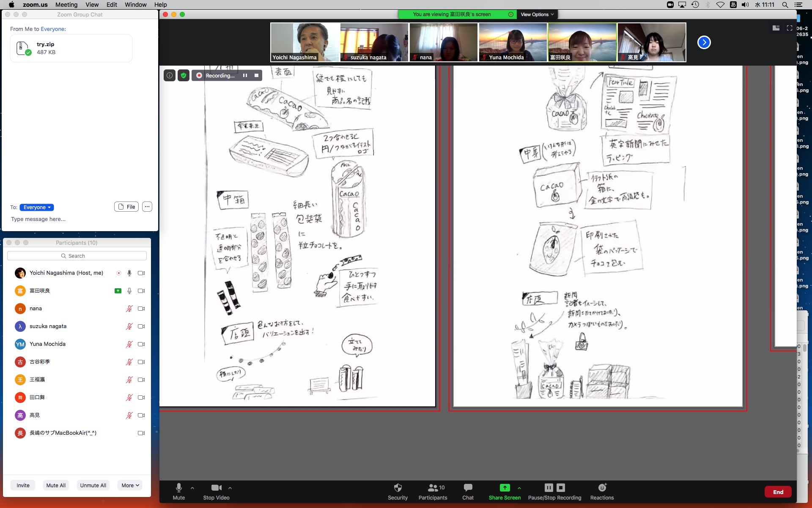The height and width of the screenshot is (508, 812).
Task: Open the Meeting menu in menu bar
Action: 66,5
